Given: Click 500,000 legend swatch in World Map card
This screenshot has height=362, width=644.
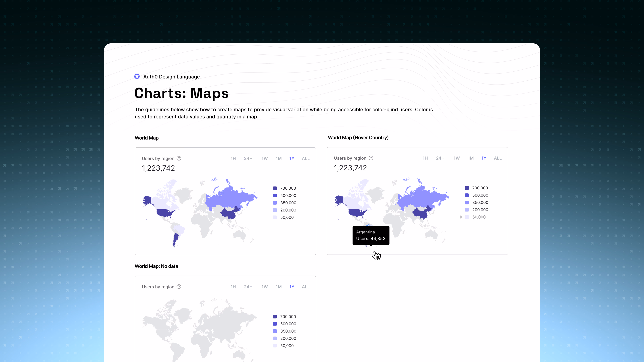Looking at the screenshot, I should click(275, 196).
